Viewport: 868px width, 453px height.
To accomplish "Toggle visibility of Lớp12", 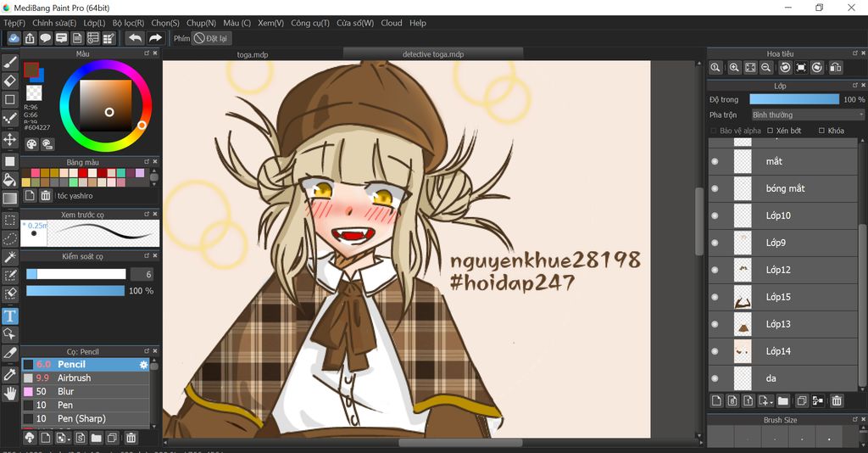I will click(715, 270).
